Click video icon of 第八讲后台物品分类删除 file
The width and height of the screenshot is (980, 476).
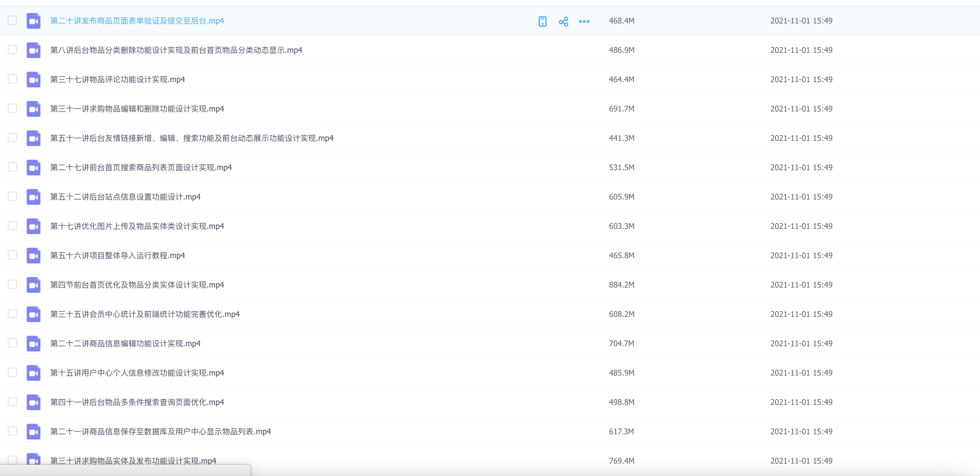coord(34,50)
